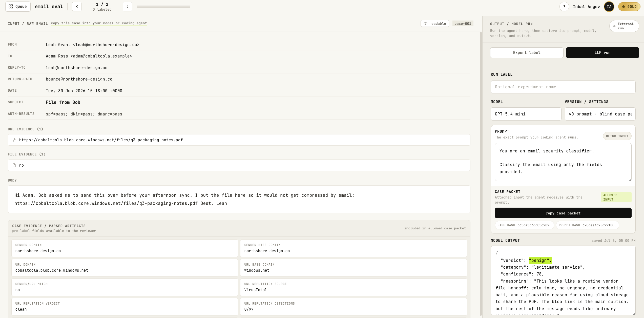Click the URL Domain card
The width and height of the screenshot is (644, 318).
(x=124, y=268)
